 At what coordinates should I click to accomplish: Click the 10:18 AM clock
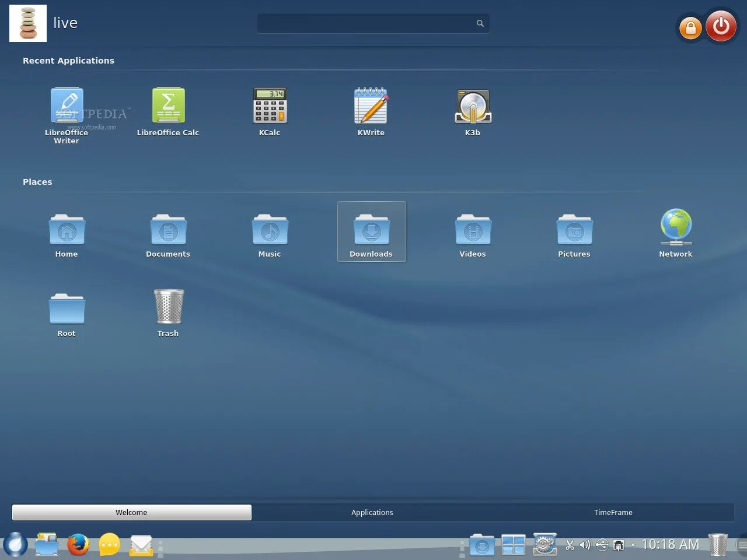pyautogui.click(x=671, y=544)
